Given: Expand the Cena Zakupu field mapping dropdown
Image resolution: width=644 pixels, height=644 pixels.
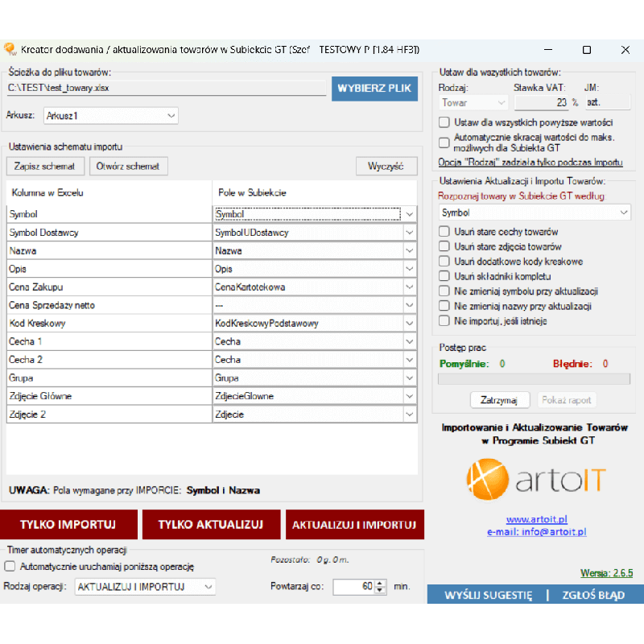Looking at the screenshot, I should 409,287.
